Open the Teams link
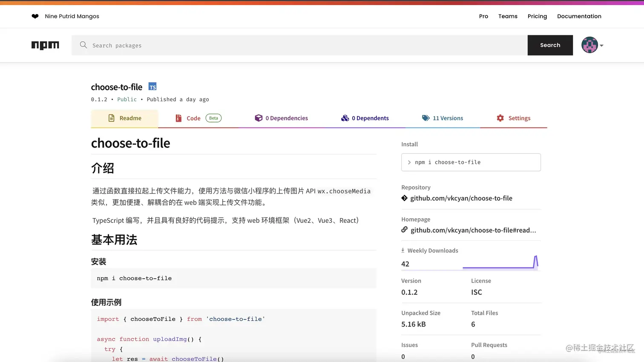Image resolution: width=644 pixels, height=362 pixels. (x=508, y=16)
